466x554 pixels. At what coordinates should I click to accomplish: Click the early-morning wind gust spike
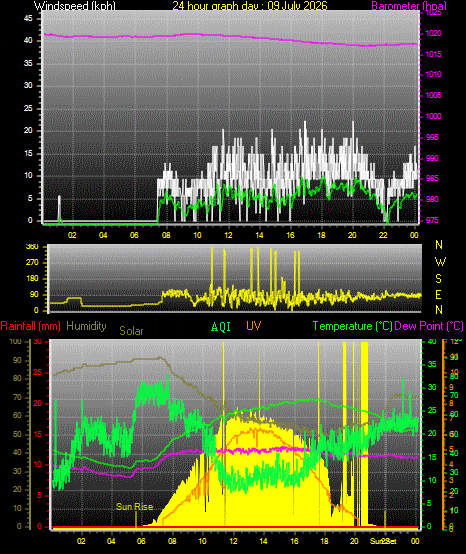click(x=59, y=208)
